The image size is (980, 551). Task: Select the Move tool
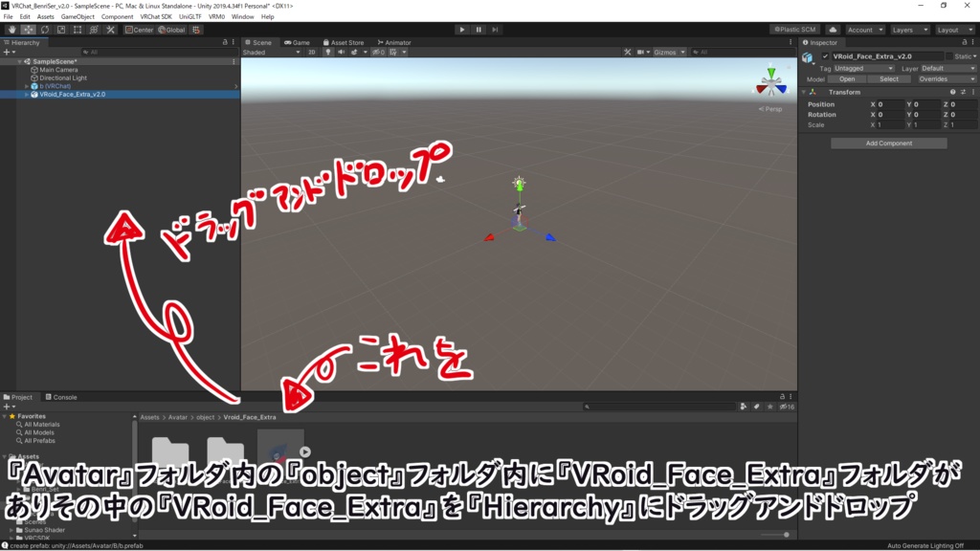tap(28, 29)
